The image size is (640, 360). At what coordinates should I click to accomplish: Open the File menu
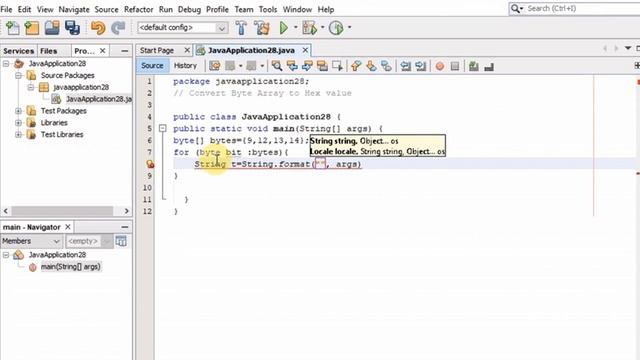pos(6,9)
